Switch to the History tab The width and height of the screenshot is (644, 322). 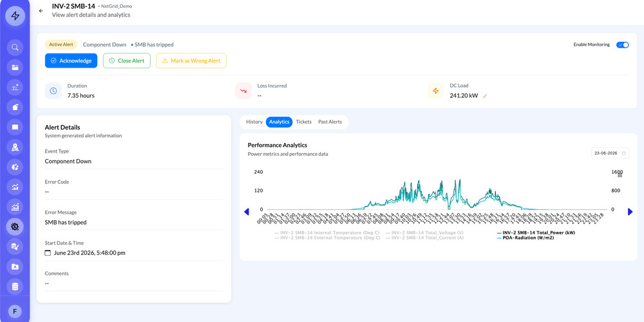[x=254, y=122]
